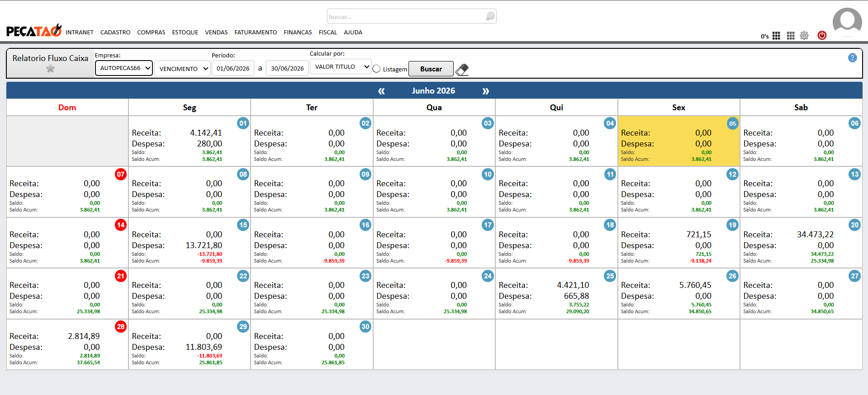The width and height of the screenshot is (868, 395).
Task: Open the settings gear icon
Action: (x=804, y=35)
